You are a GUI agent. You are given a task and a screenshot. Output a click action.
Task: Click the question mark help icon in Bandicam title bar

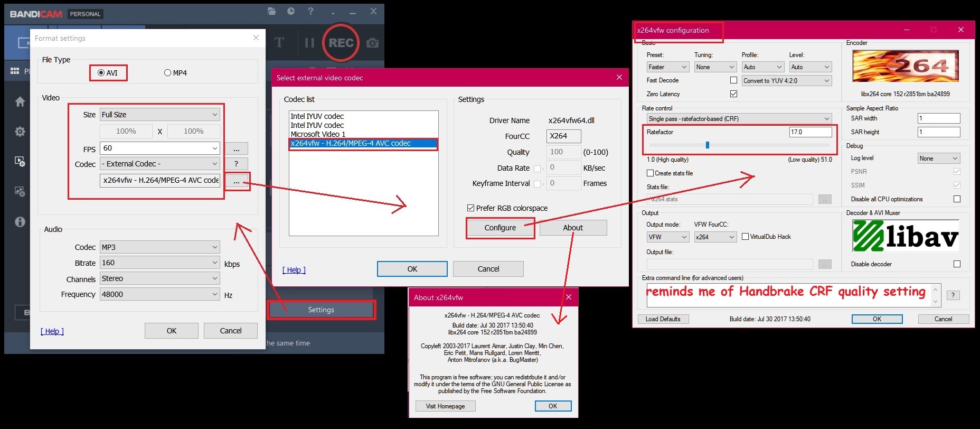click(310, 11)
